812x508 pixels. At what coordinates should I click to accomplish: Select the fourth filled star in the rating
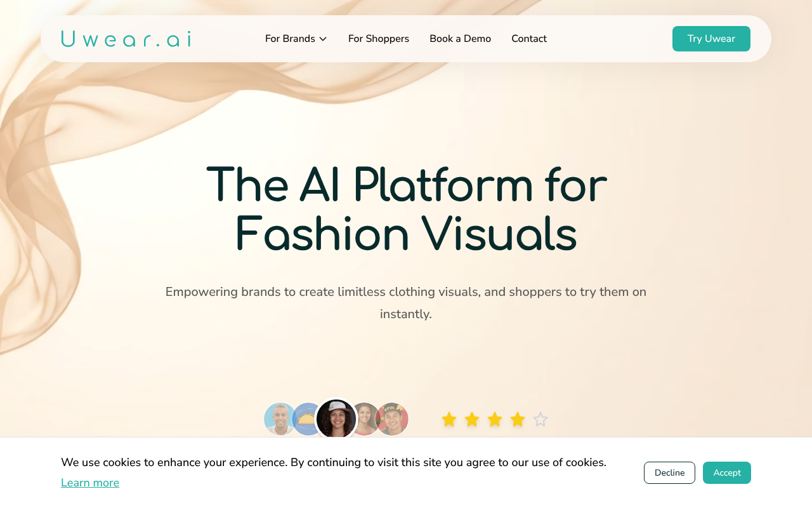[x=516, y=419]
